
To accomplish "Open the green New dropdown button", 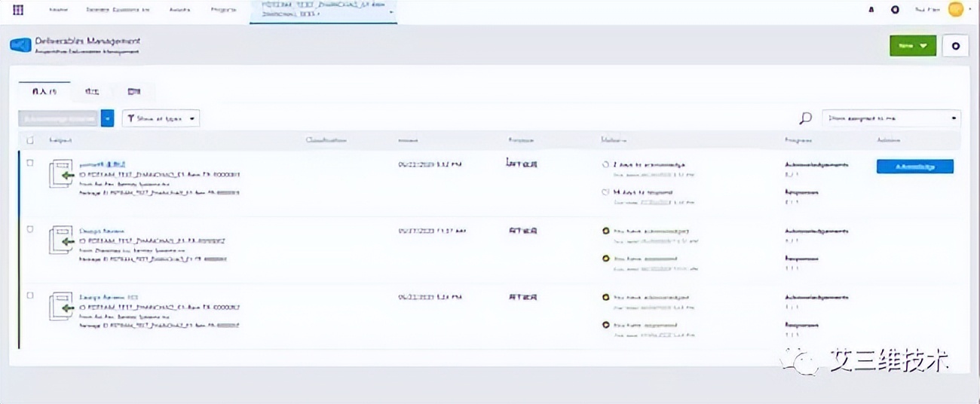I will pos(913,46).
